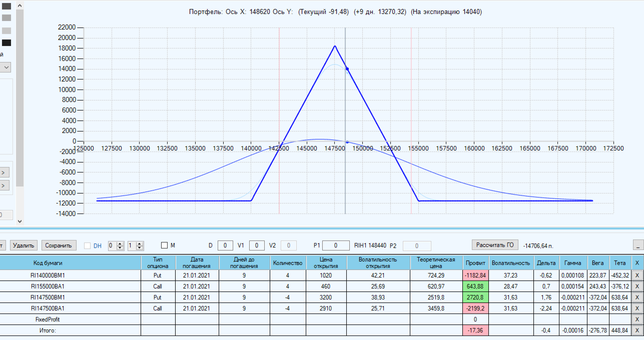Tick the M checkbox
This screenshot has width=644, height=340.
tap(164, 245)
